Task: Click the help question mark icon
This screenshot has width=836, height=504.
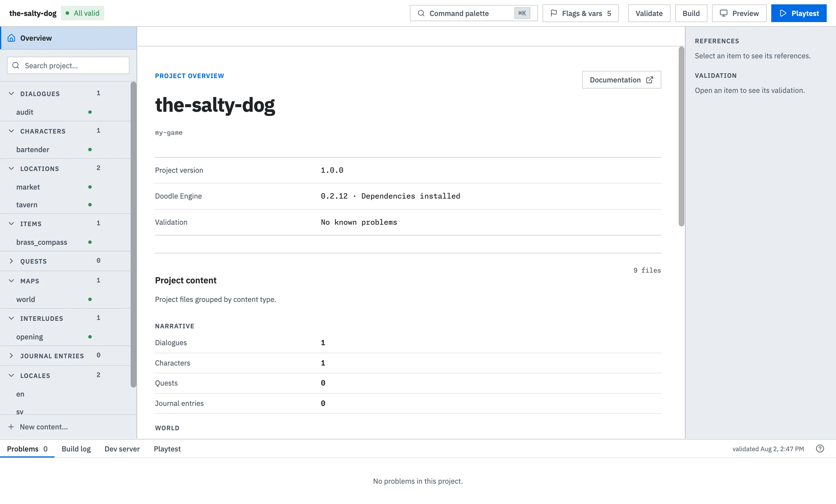Action: pos(820,449)
